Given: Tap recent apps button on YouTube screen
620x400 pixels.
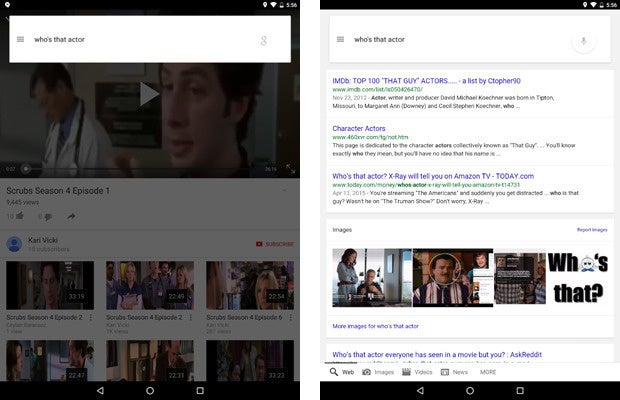Looking at the screenshot, I should click(x=200, y=391).
